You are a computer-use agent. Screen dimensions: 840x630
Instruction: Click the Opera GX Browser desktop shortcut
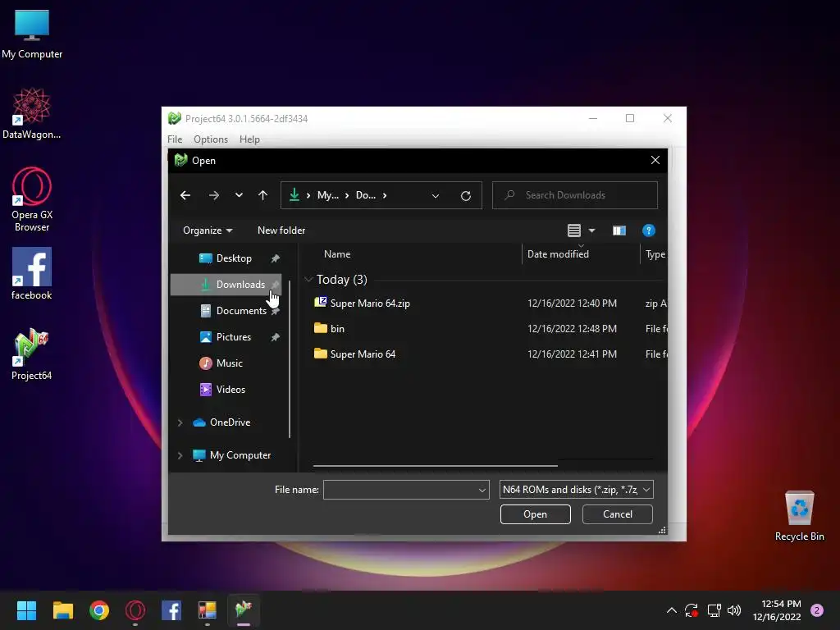(32, 200)
